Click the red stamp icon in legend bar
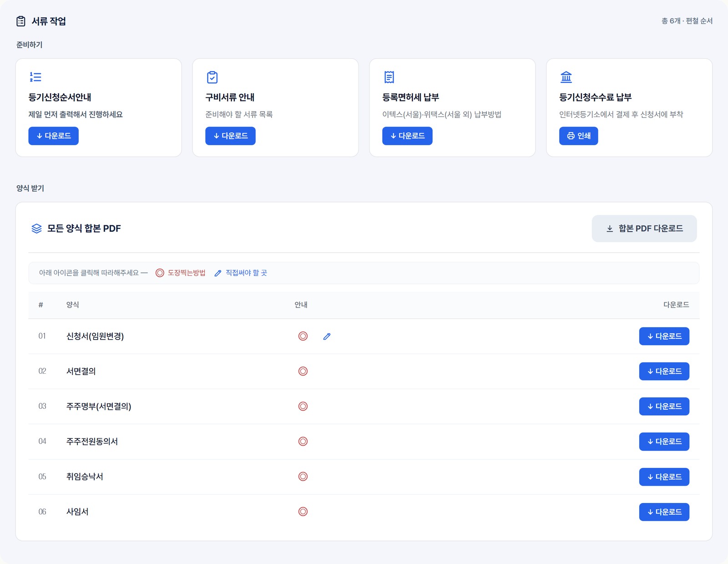 [160, 273]
